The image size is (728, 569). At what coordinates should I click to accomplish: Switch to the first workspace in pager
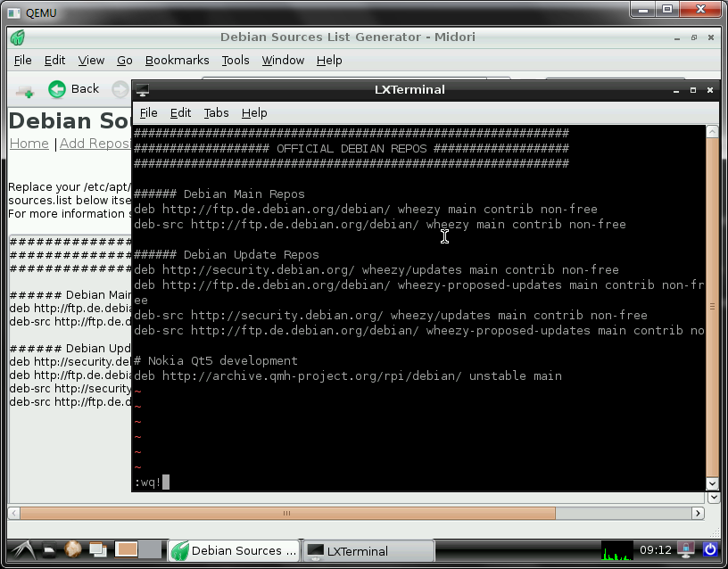(x=127, y=549)
